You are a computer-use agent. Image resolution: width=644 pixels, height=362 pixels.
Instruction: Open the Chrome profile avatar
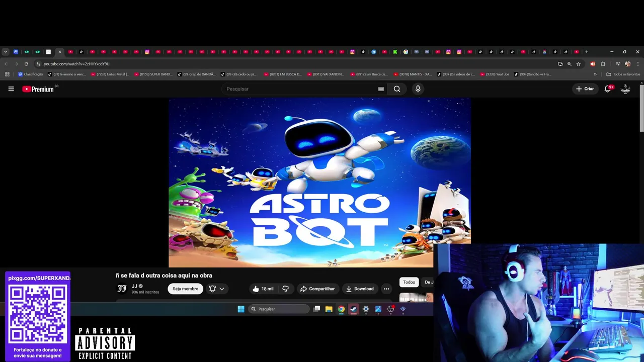coord(627,64)
